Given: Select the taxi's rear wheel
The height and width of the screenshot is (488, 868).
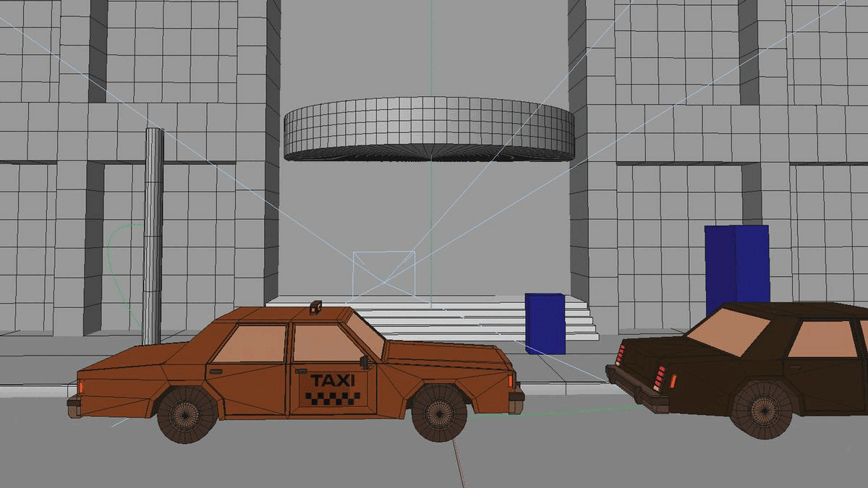Looking at the screenshot, I should pos(187,415).
